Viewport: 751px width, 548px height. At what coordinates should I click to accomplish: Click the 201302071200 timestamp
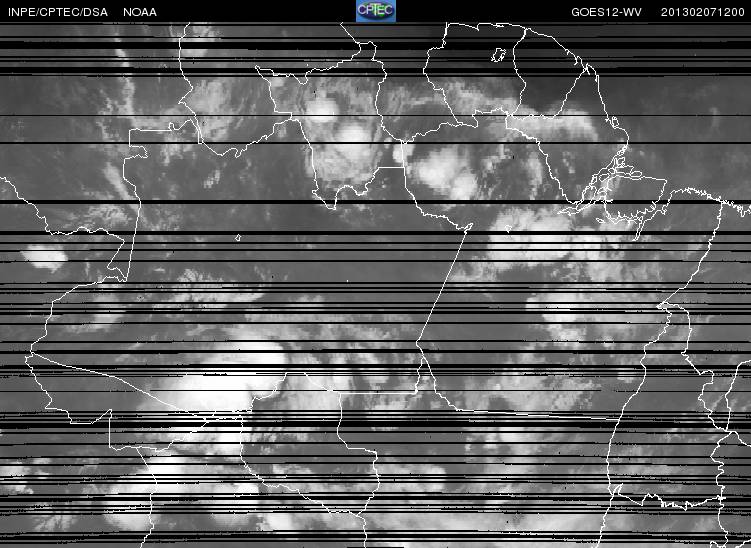[x=703, y=12]
